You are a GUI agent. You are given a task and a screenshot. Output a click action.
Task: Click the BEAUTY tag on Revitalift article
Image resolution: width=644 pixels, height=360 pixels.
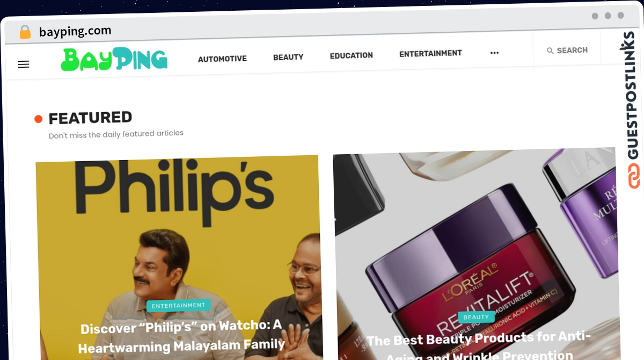tap(476, 317)
